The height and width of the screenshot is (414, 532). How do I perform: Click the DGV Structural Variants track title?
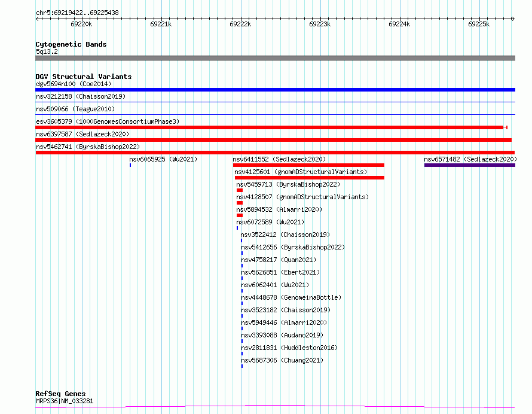coord(84,77)
